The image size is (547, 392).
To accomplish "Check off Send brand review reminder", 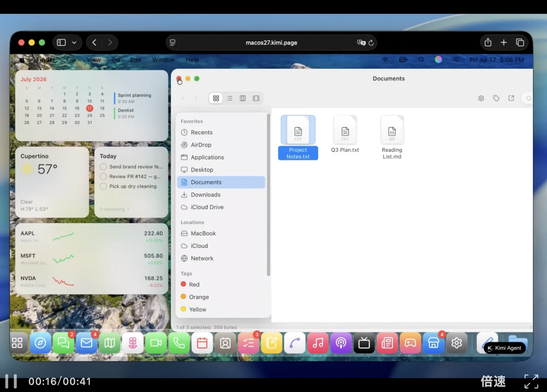I will 103,167.
